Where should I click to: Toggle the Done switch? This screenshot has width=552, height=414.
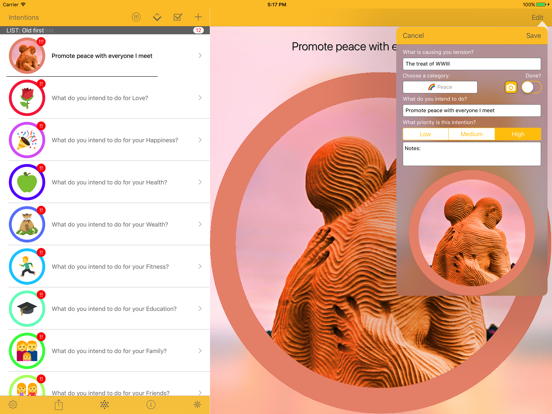point(531,87)
